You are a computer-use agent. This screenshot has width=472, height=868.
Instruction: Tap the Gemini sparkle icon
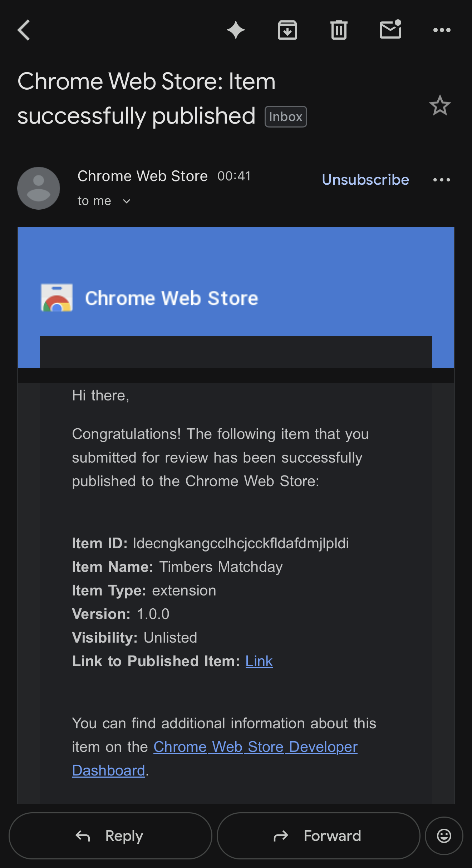point(236,30)
